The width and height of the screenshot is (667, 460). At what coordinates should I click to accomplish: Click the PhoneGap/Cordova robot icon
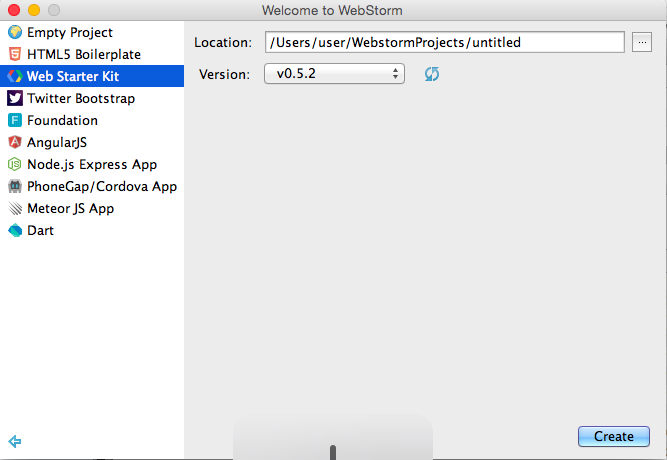click(15, 186)
